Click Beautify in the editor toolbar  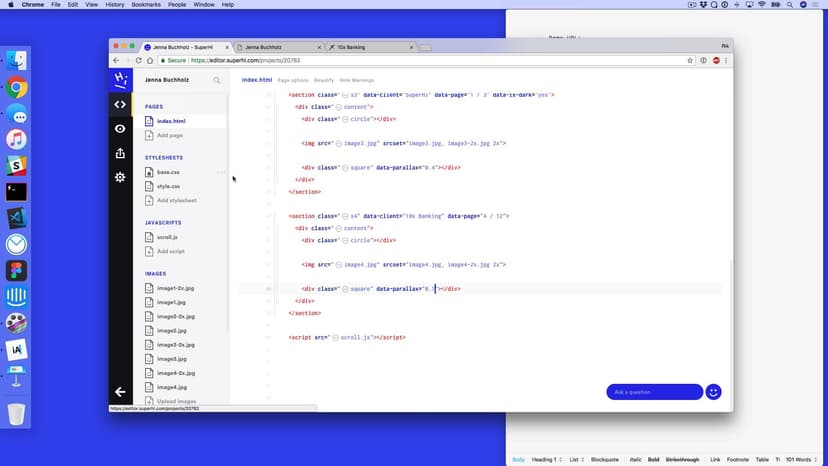coord(324,79)
